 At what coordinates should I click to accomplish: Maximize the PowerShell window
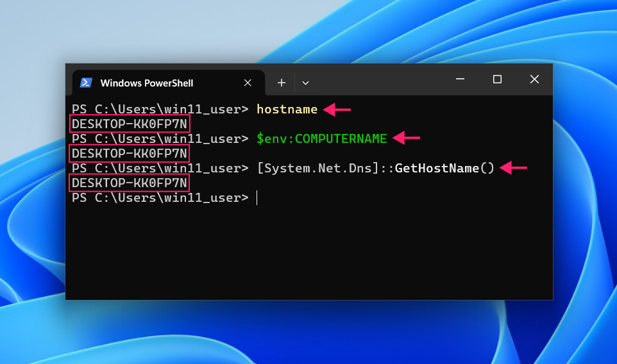click(x=497, y=79)
